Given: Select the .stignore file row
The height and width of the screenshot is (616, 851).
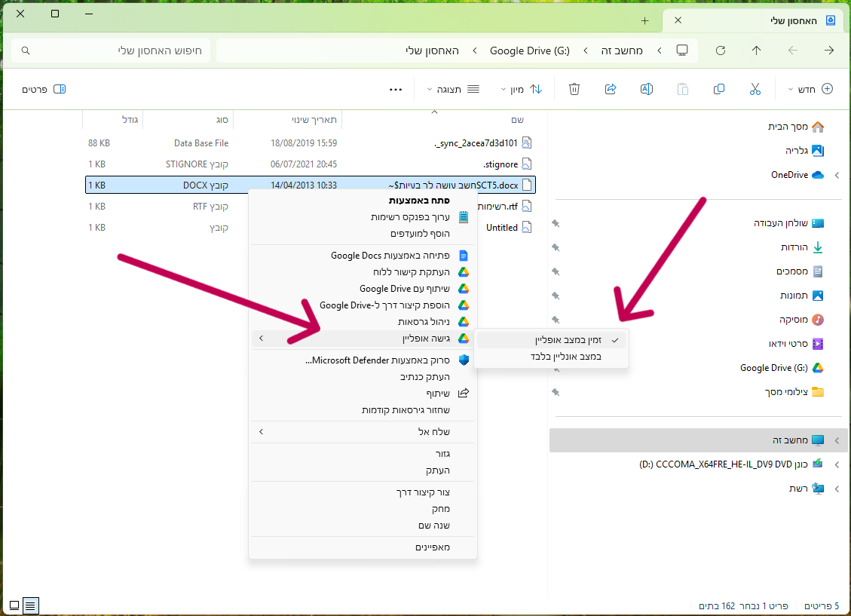Looking at the screenshot, I should (311, 164).
